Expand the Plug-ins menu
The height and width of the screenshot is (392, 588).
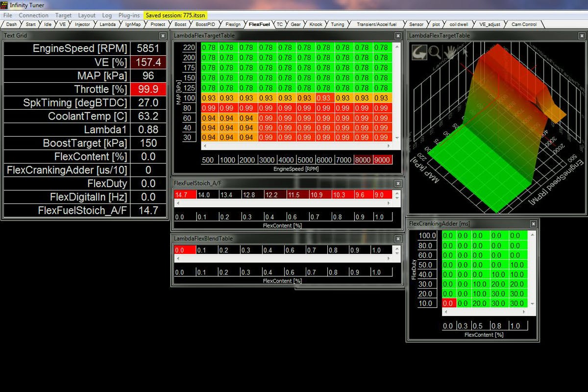(x=129, y=16)
